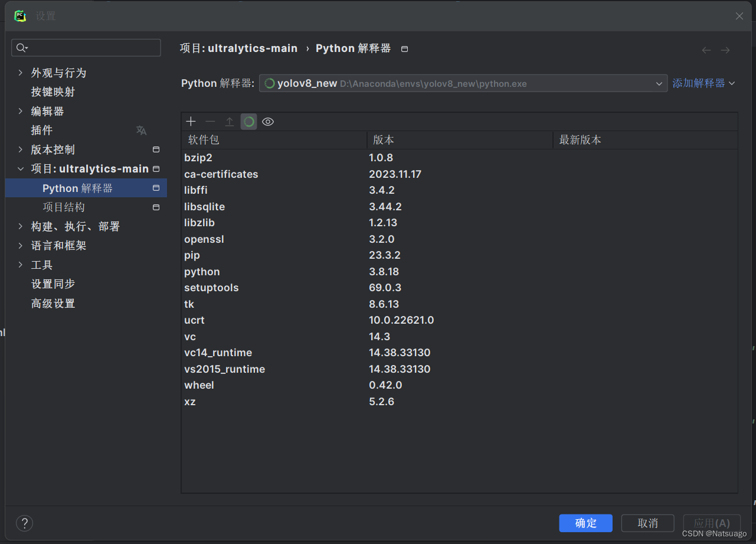Click project-level icon beside Python 解释器 tree item
The image size is (756, 544).
pyautogui.click(x=156, y=188)
